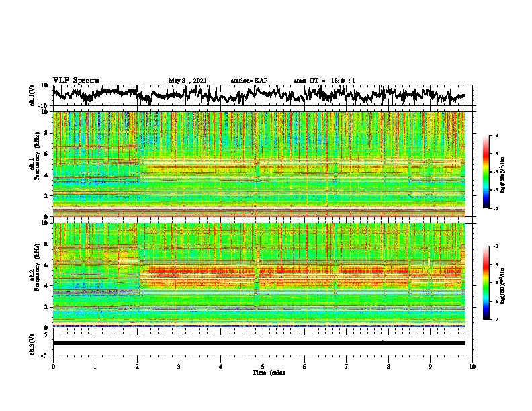532x411 pixels.
Task: Click the ch.1 color scale log(PSD) label
Action: (x=503, y=175)
